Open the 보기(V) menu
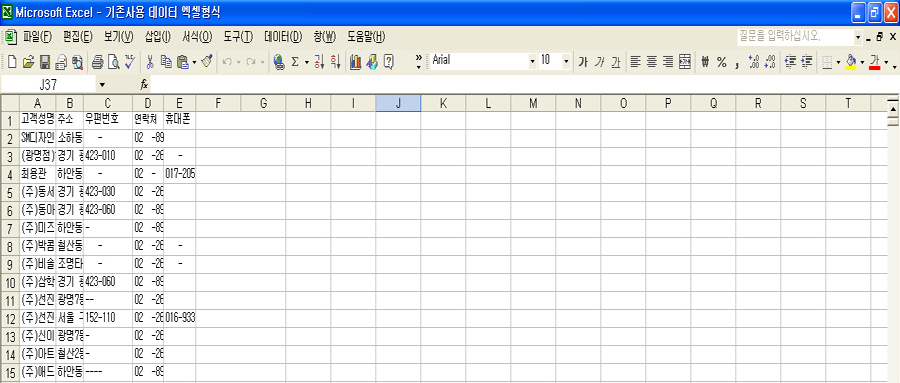The height and width of the screenshot is (383, 900). click(x=118, y=38)
